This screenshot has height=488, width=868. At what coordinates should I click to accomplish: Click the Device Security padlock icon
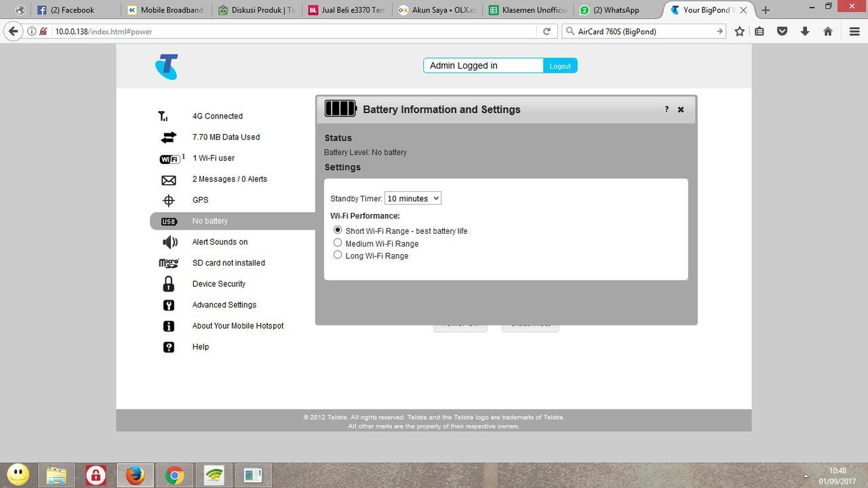168,285
